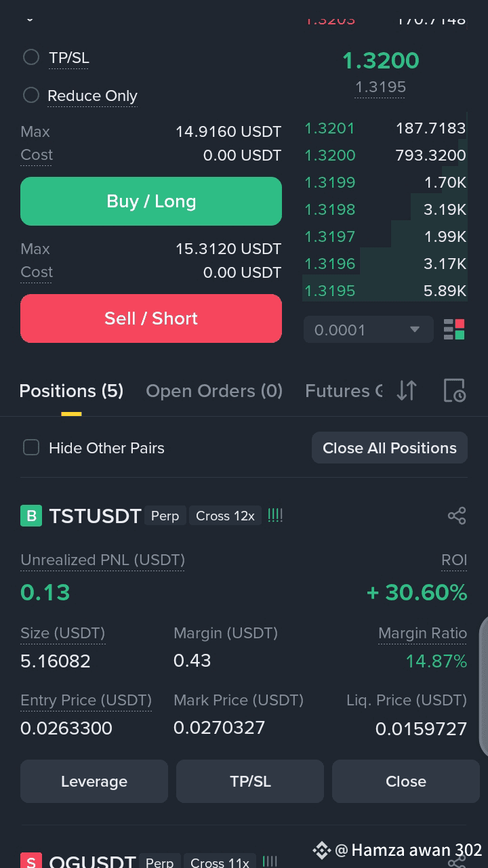This screenshot has height=868, width=488.
Task: Tap the Sell / Short button
Action: coord(151,318)
